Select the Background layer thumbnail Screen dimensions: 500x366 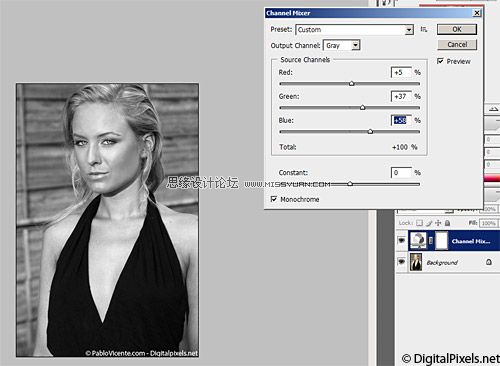[416, 262]
